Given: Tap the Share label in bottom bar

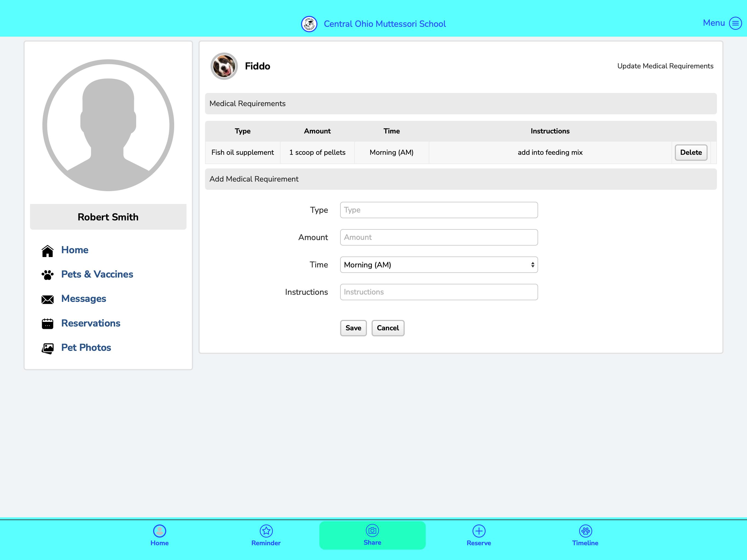Looking at the screenshot, I should pos(372,542).
